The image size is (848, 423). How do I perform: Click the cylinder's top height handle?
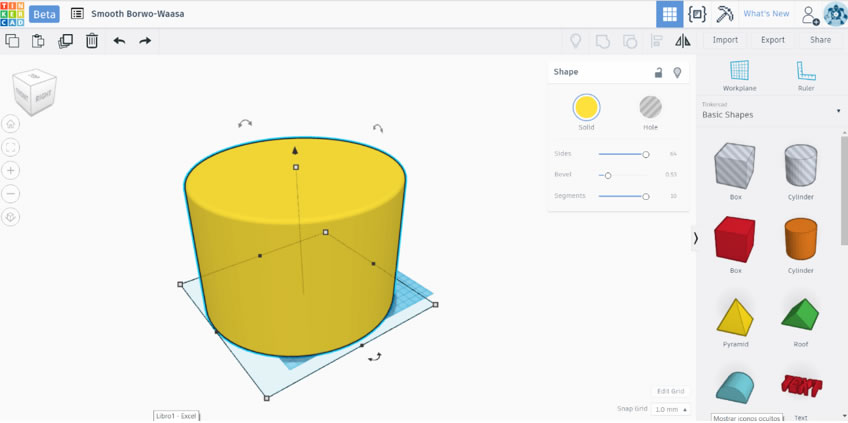[296, 167]
